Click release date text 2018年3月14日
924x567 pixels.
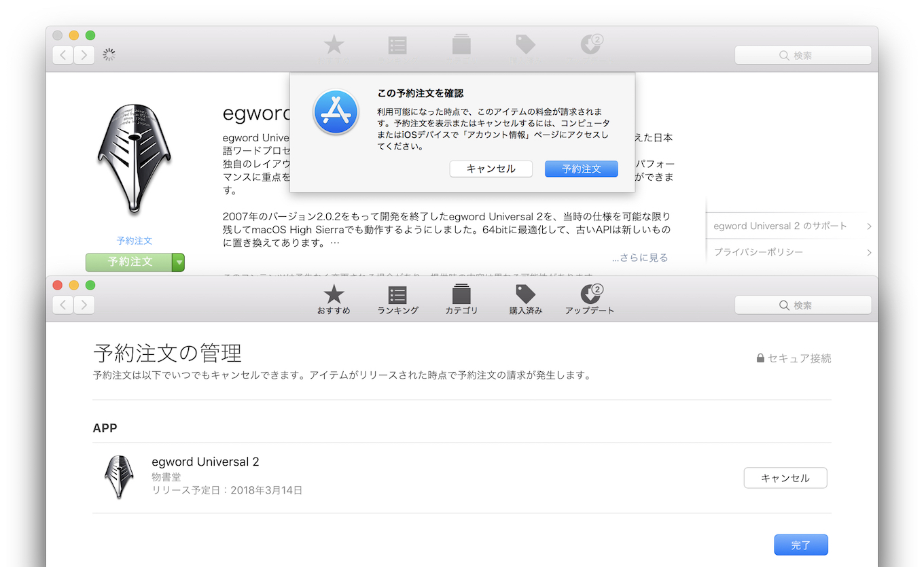coord(266,490)
